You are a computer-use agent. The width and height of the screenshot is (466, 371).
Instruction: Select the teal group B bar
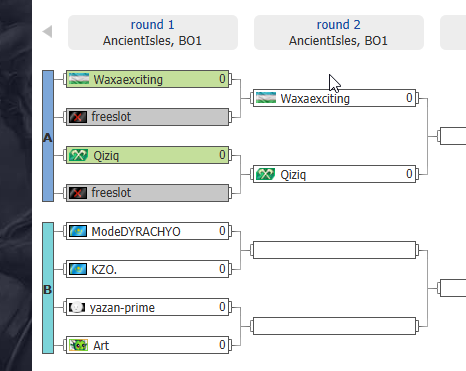[48, 288]
